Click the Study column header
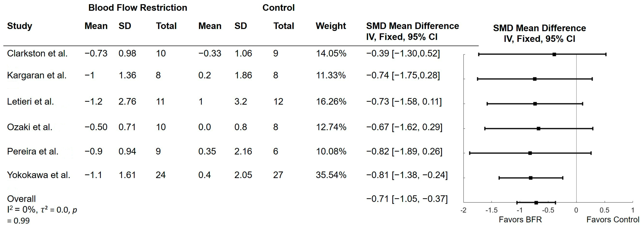644x227 pixels. pyautogui.click(x=19, y=26)
